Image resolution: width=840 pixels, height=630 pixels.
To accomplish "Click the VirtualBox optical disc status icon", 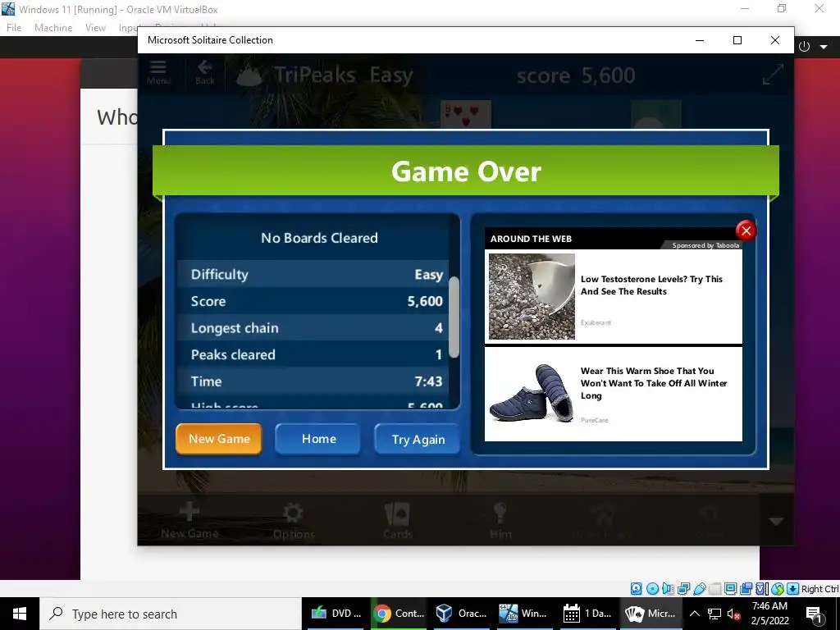I will 652,589.
